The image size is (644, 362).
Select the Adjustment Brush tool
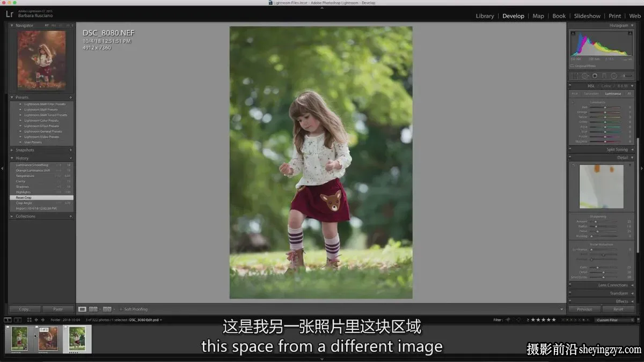coord(626,76)
